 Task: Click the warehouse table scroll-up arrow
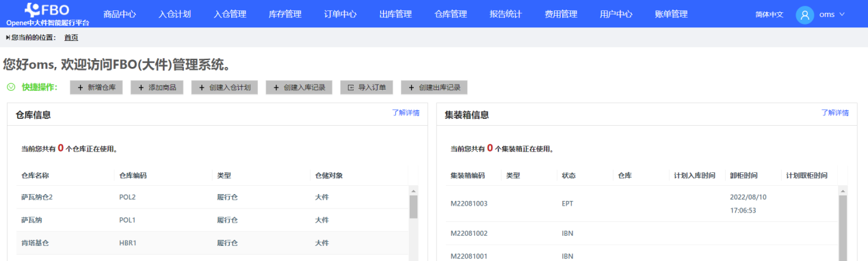point(413,191)
